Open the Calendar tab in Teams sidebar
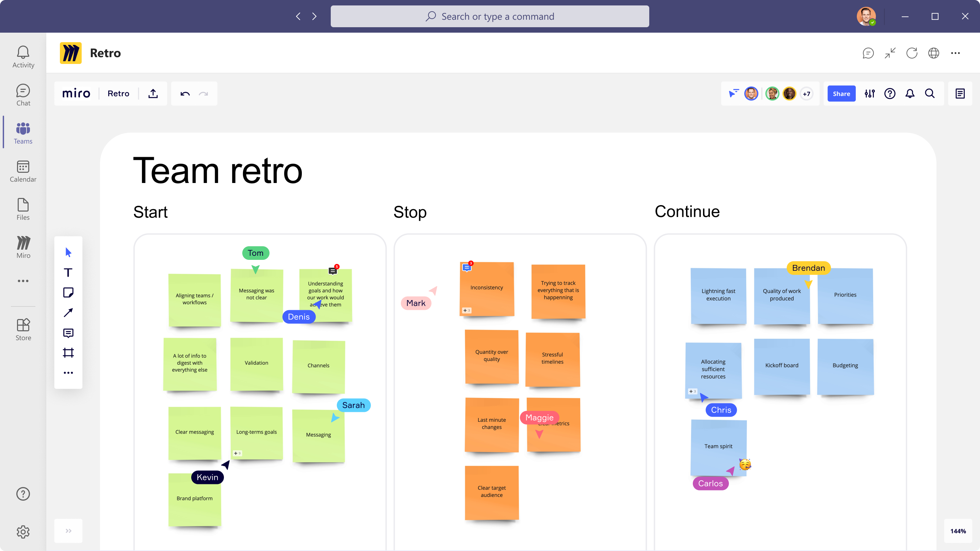980x551 pixels. pyautogui.click(x=23, y=171)
